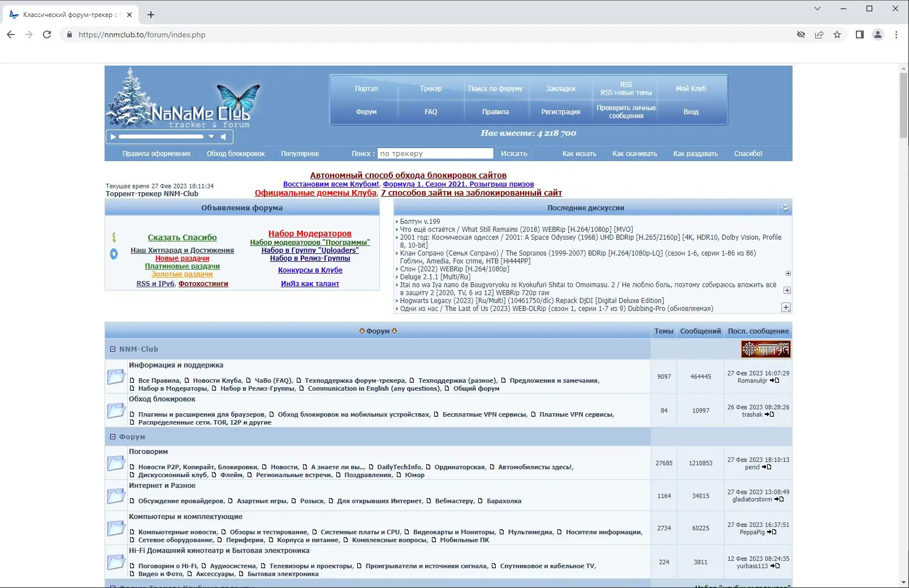The width and height of the screenshot is (909, 588).
Task: Open the Вход login menu item
Action: (691, 112)
